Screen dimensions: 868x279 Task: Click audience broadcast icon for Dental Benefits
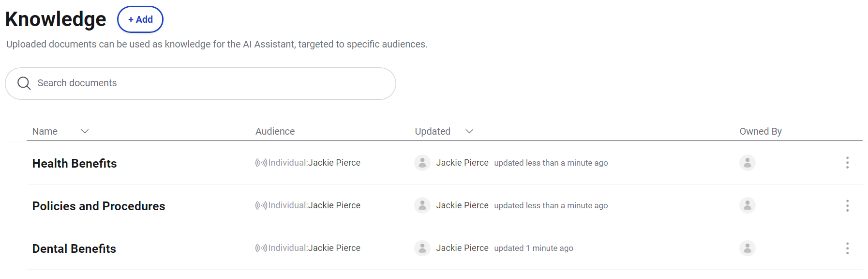(x=261, y=248)
